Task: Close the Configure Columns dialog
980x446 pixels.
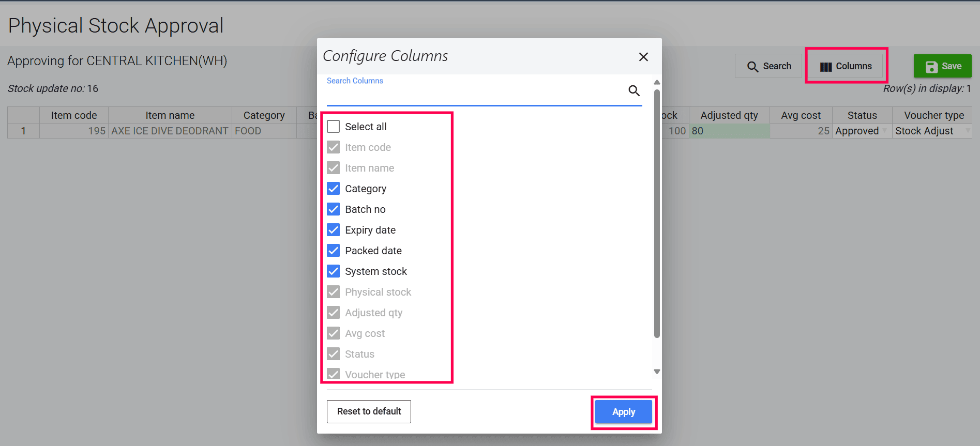Action: point(643,57)
